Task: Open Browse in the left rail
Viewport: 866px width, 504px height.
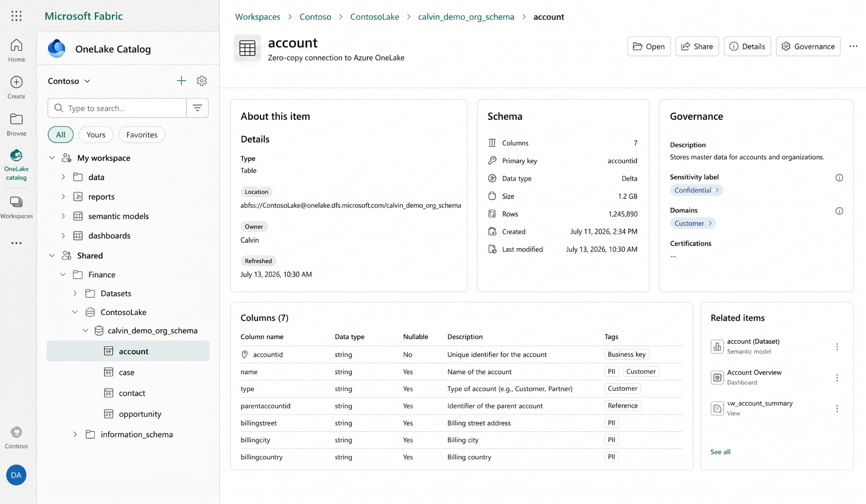Action: [16, 124]
